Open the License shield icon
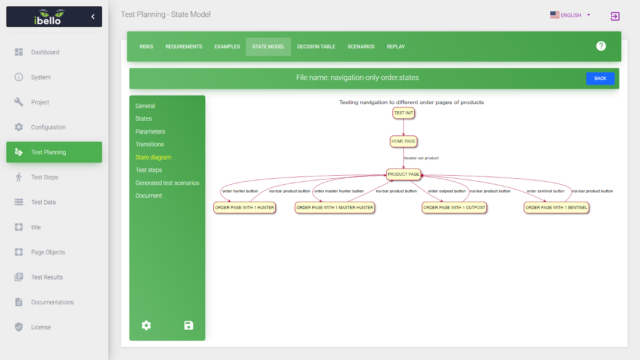 (x=19, y=327)
